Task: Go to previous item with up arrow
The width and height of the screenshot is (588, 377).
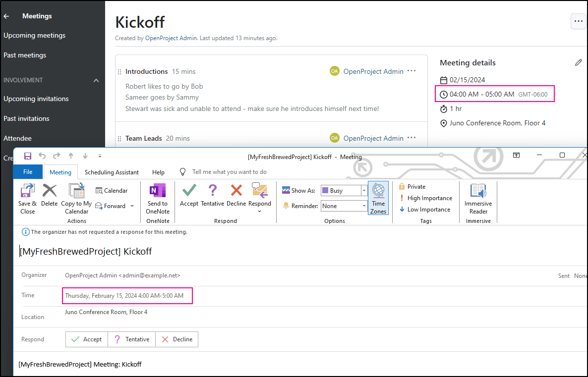Action: coord(71,156)
